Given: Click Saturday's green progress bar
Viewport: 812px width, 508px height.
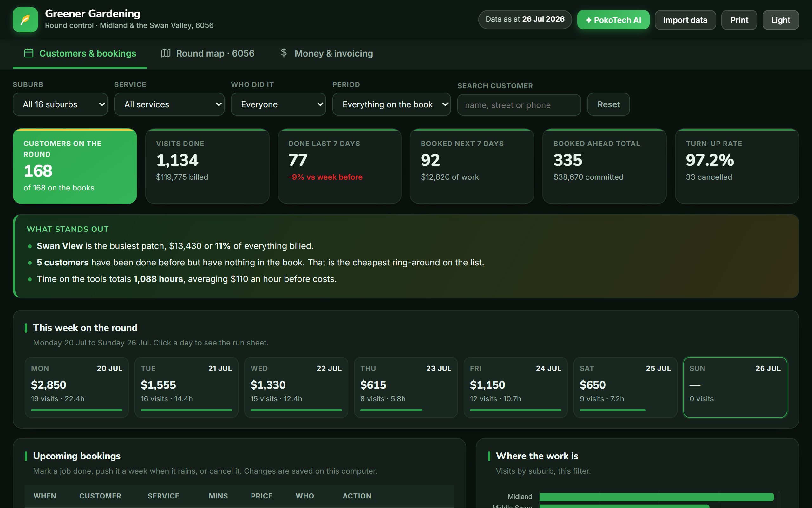Looking at the screenshot, I should point(613,410).
